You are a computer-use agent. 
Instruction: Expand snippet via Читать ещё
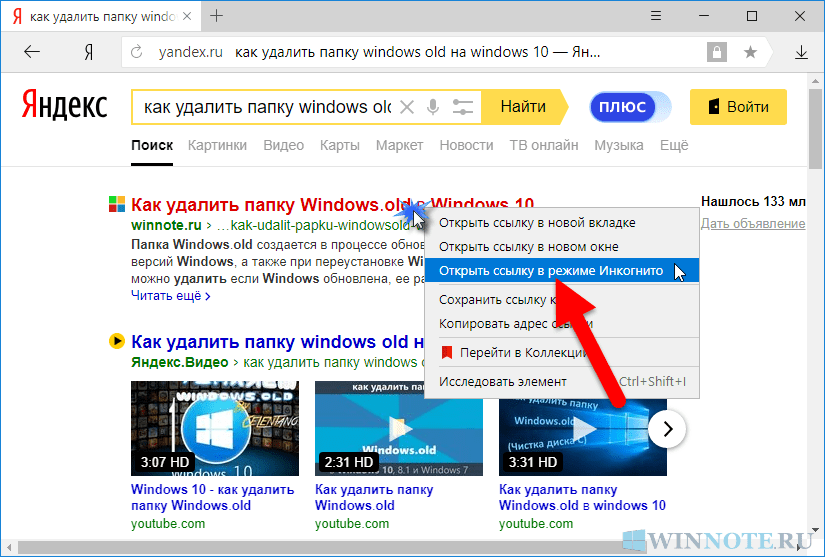[171, 296]
